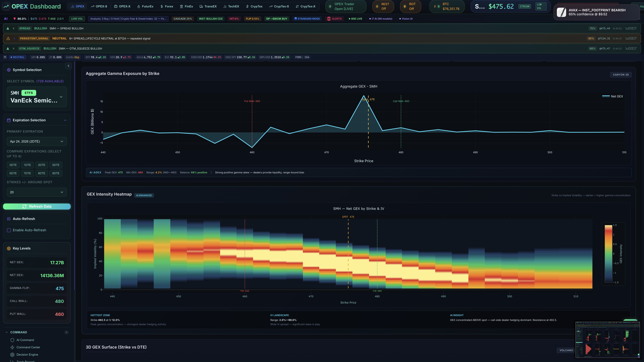Click the ALERTS button
The width and height of the screenshot is (644, 362).
pyautogui.click(x=334, y=19)
